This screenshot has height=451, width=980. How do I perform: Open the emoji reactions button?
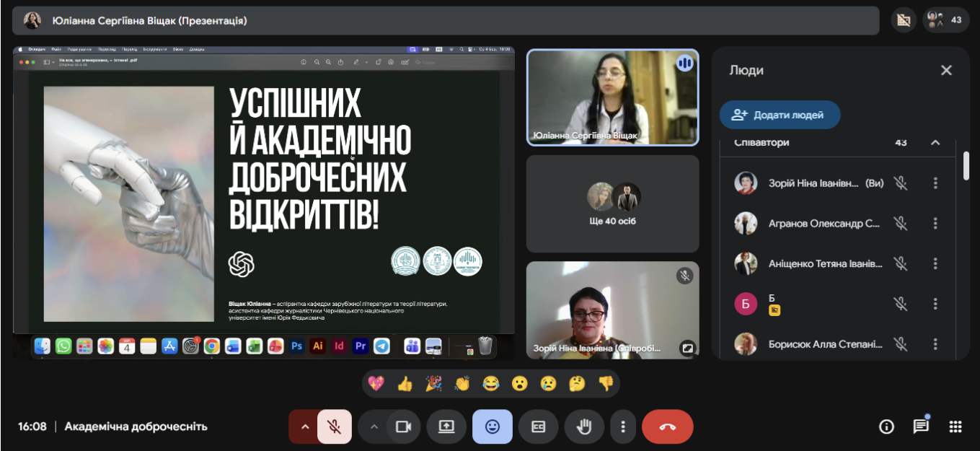[x=493, y=426]
